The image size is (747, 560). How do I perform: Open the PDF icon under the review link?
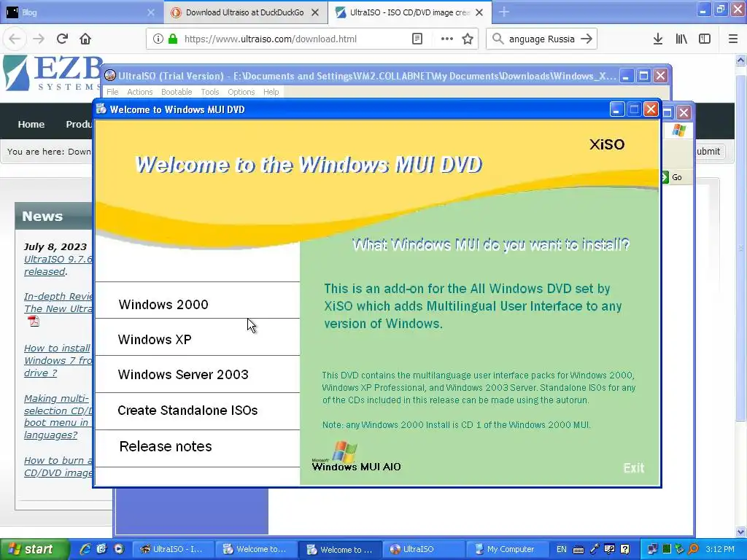pyautogui.click(x=34, y=322)
